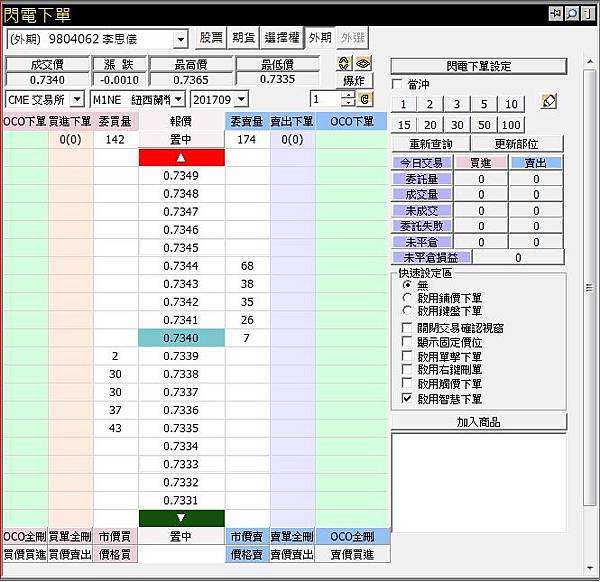This screenshot has width=600, height=582.
Task: Click the 買單全刪 button
Action: (x=70, y=537)
